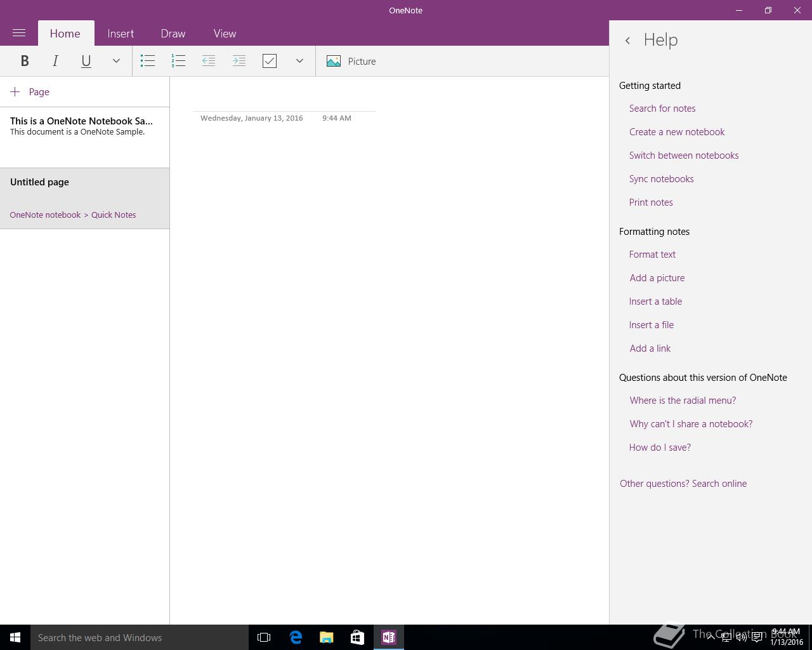Open Add a picture help topic

click(657, 278)
